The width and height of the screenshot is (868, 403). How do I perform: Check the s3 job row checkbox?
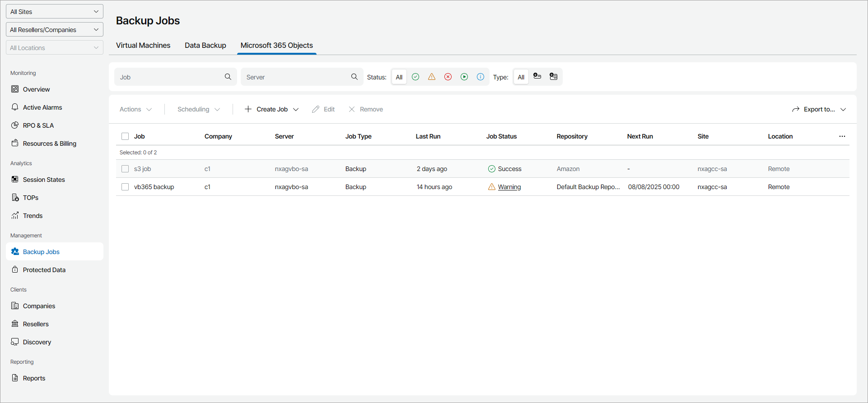(125, 169)
